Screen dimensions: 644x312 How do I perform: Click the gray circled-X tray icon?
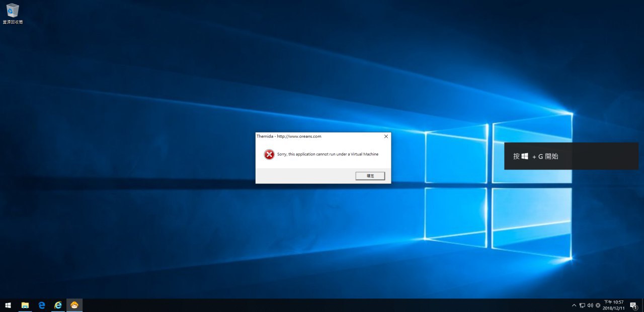pos(598,305)
